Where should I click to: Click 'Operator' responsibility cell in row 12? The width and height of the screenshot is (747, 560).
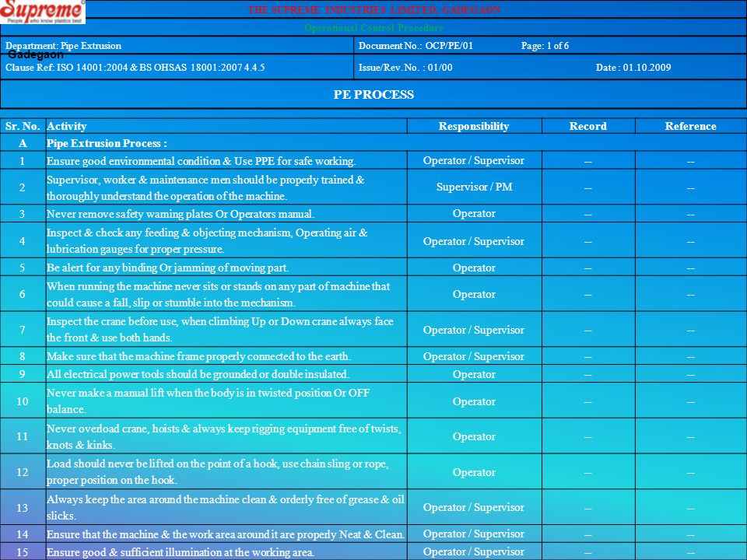[474, 471]
